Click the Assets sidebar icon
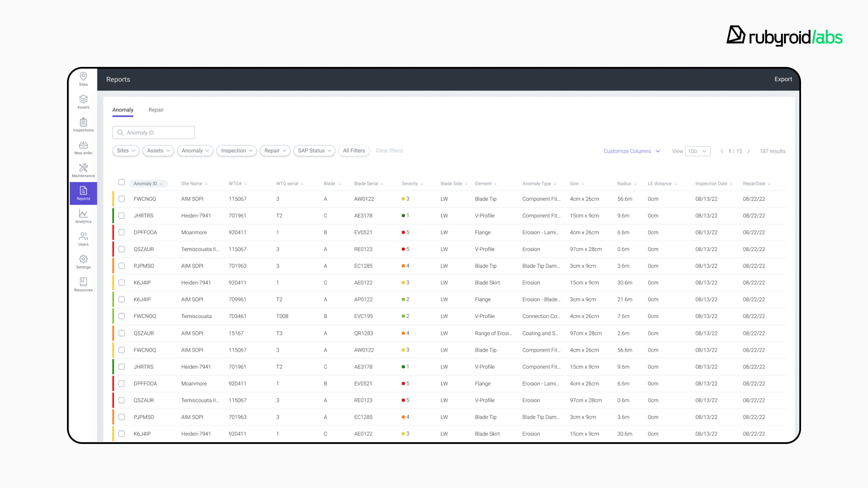 [x=83, y=101]
